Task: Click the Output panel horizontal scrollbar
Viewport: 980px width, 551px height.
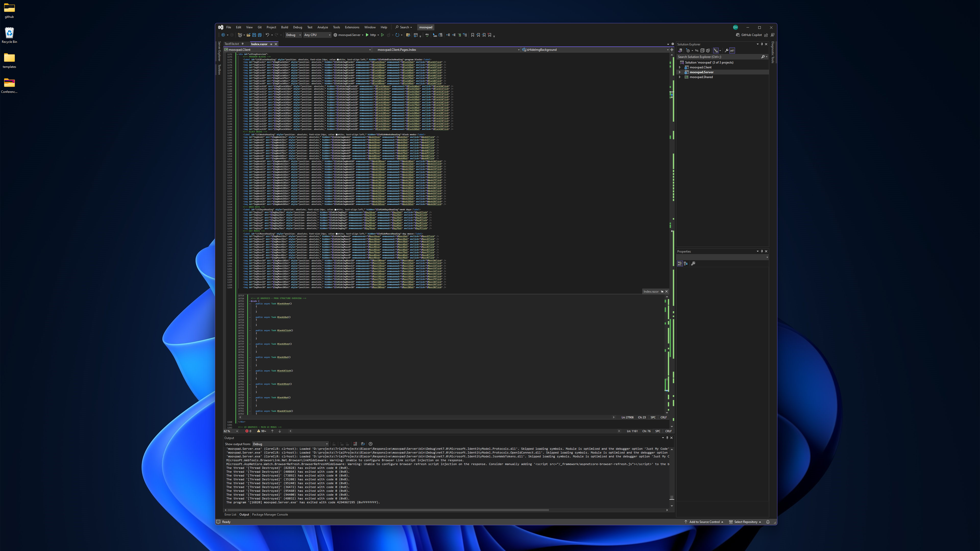Action: [388, 510]
